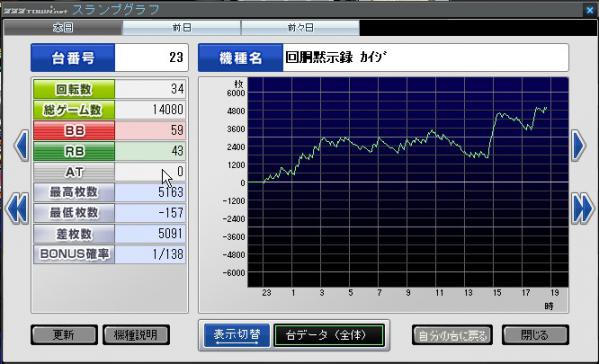
Task: Switch to the 当日 tab
Action: click(63, 28)
